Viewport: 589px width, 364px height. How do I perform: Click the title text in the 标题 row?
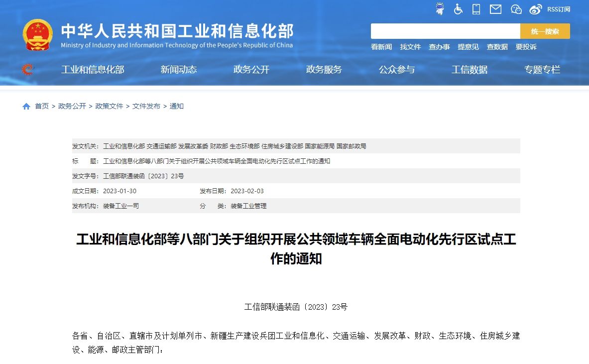click(217, 161)
